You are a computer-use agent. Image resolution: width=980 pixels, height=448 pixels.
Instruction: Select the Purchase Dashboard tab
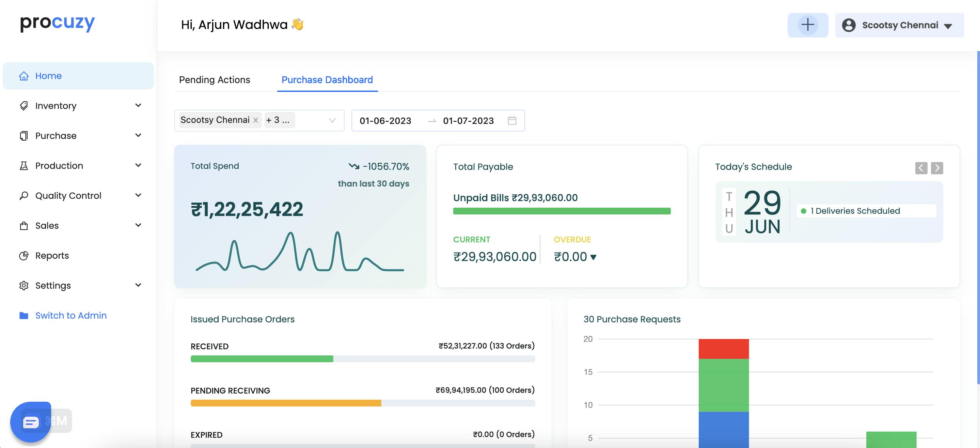pos(327,80)
